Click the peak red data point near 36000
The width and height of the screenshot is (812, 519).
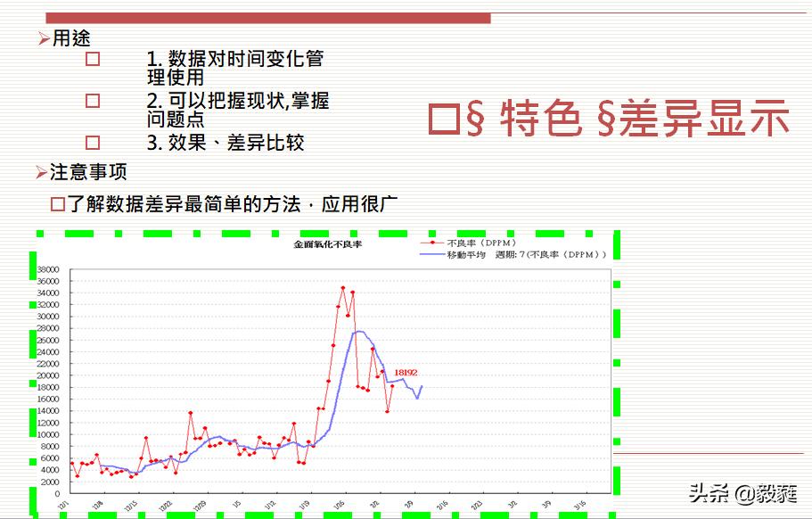[x=344, y=287]
